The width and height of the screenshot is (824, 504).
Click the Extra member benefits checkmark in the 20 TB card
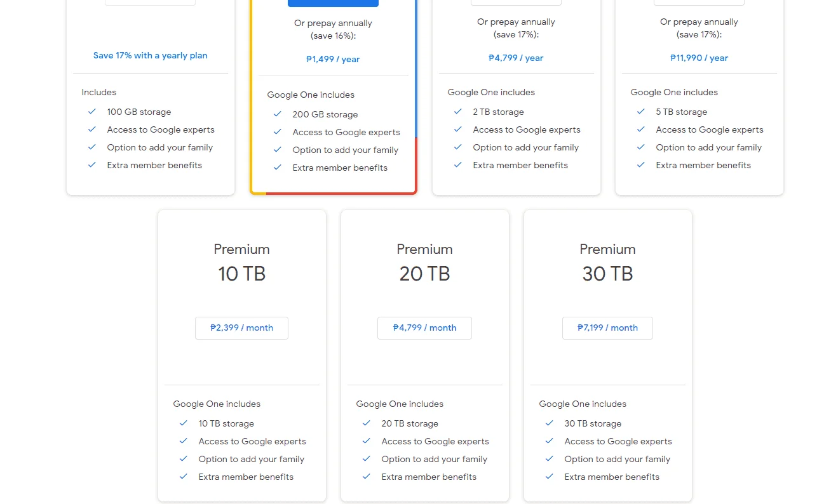pos(367,476)
